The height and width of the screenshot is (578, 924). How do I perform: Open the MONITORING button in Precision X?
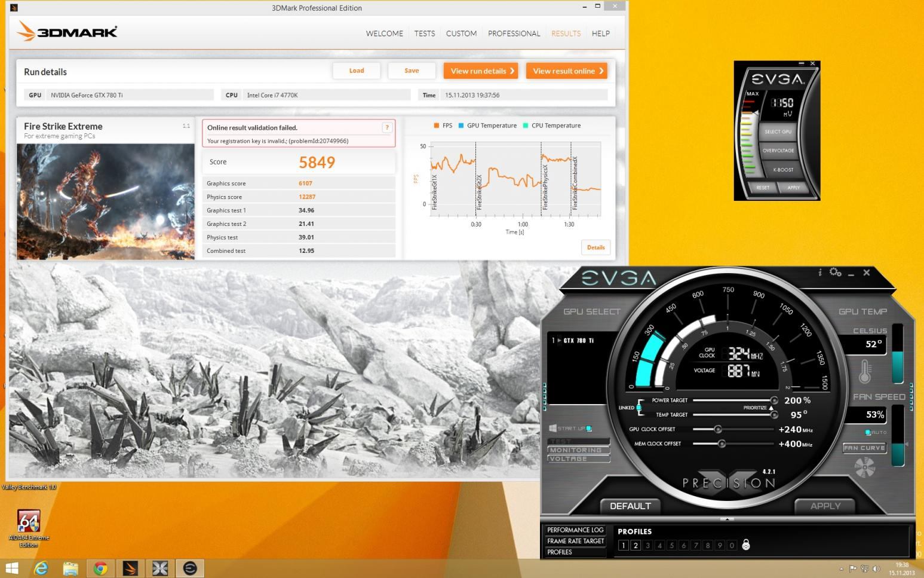pyautogui.click(x=578, y=450)
